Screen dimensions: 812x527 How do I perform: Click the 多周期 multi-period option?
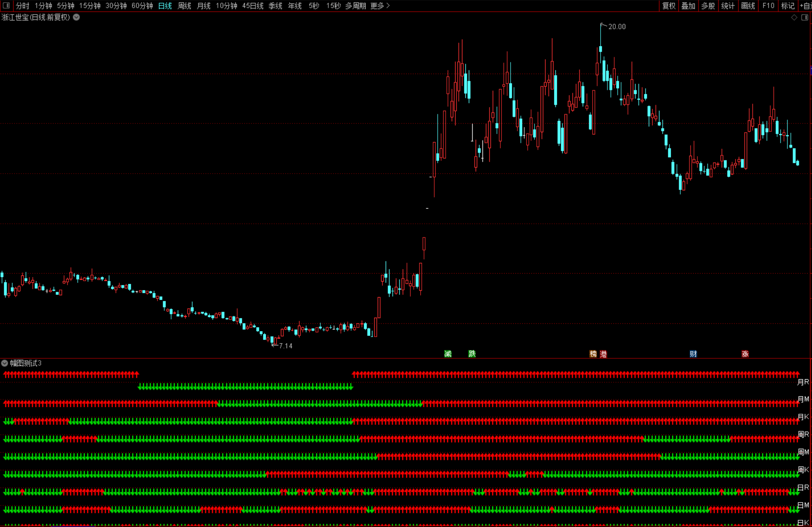355,6
